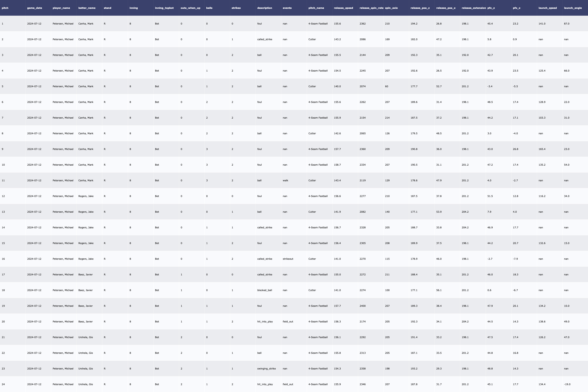
Task: Click launch angle value -19.0
Action: click(567, 384)
